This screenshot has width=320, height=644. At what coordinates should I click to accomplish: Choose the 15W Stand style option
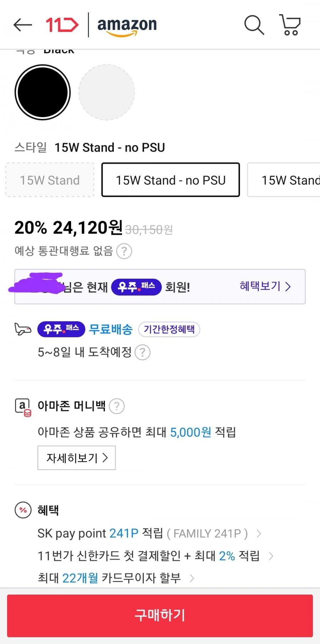50,180
